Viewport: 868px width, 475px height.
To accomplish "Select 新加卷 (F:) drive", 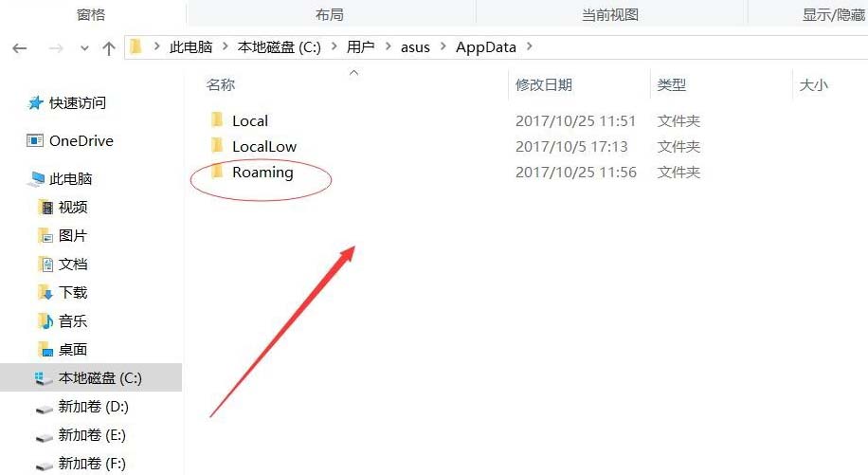I will (81, 463).
